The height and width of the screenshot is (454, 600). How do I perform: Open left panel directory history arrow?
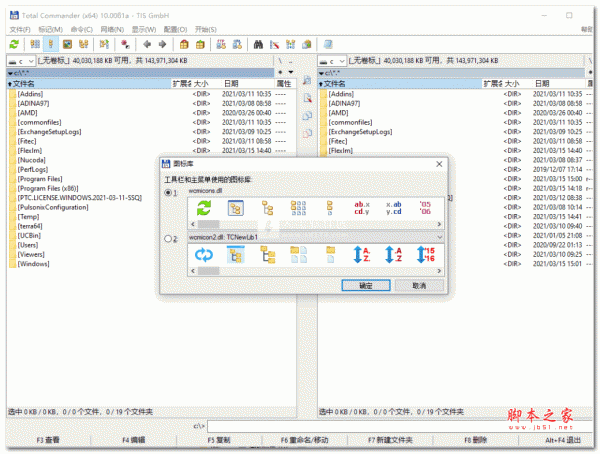[x=291, y=72]
